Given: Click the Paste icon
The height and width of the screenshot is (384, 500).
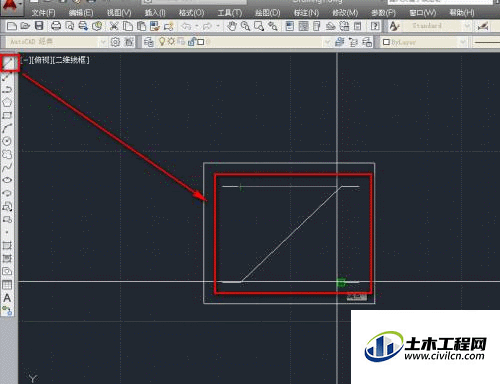Looking at the screenshot, I should (141, 26).
